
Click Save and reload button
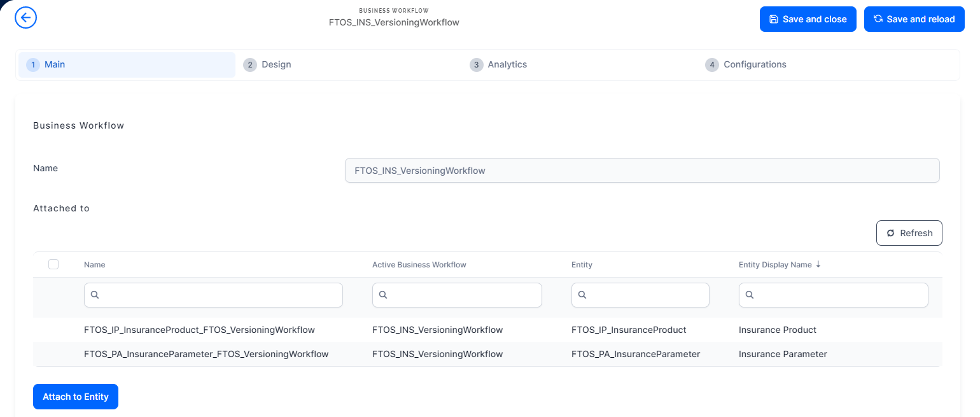(x=914, y=19)
